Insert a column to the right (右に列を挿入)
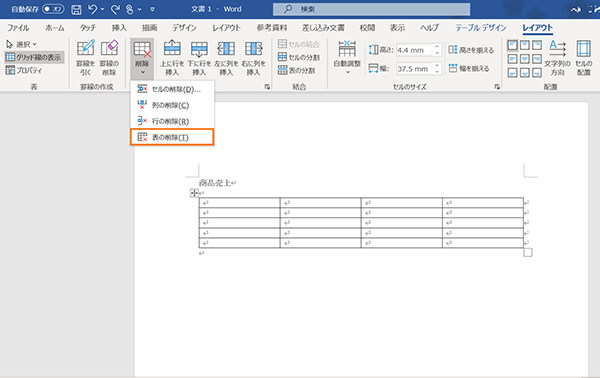Screen dimensions: 600x378 coord(253,58)
